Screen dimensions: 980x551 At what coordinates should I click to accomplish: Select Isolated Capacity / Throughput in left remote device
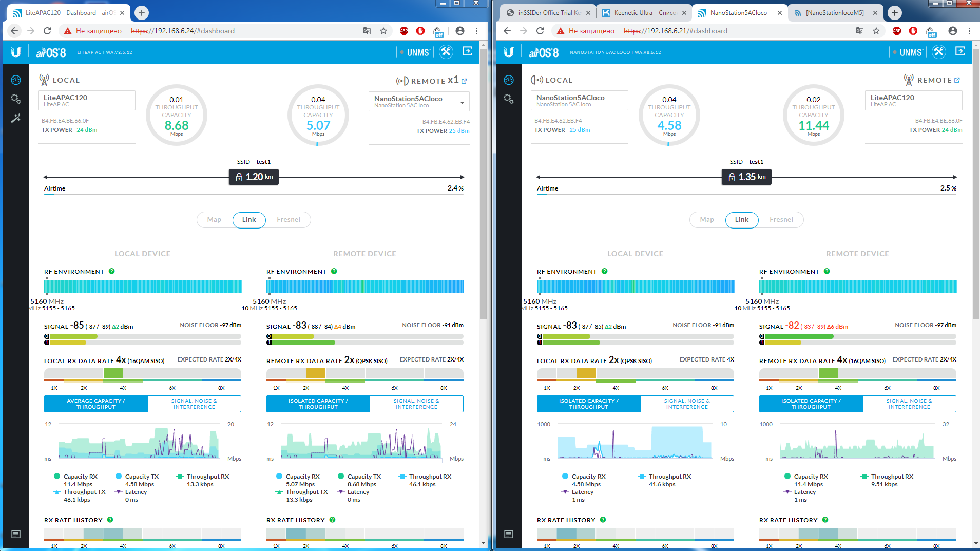(318, 404)
